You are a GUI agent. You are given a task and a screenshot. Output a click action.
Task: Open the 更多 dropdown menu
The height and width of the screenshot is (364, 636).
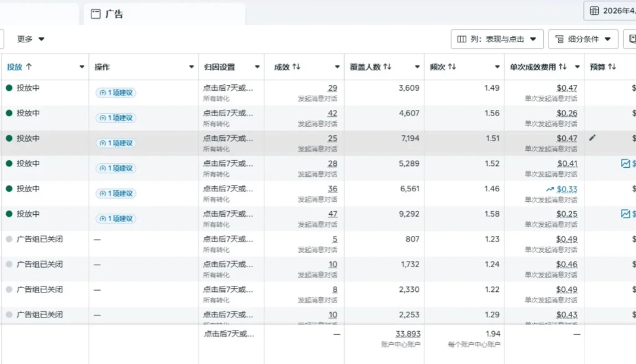(x=30, y=39)
